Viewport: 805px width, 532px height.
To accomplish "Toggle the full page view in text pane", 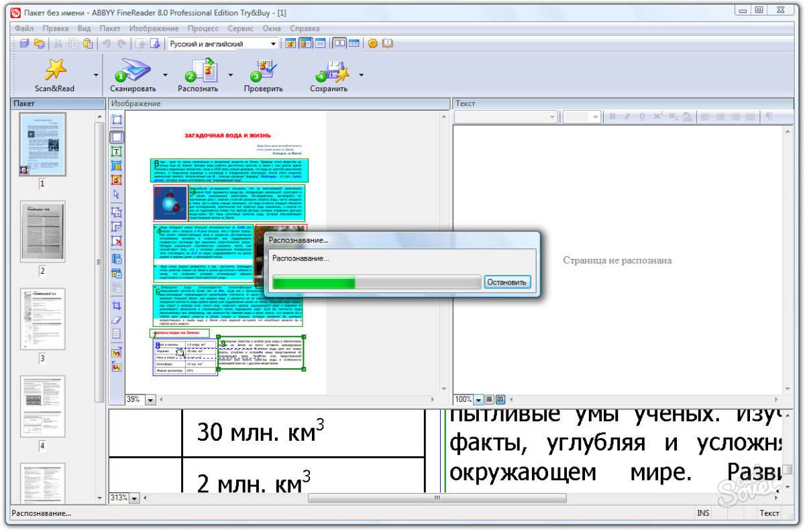I will [x=500, y=399].
